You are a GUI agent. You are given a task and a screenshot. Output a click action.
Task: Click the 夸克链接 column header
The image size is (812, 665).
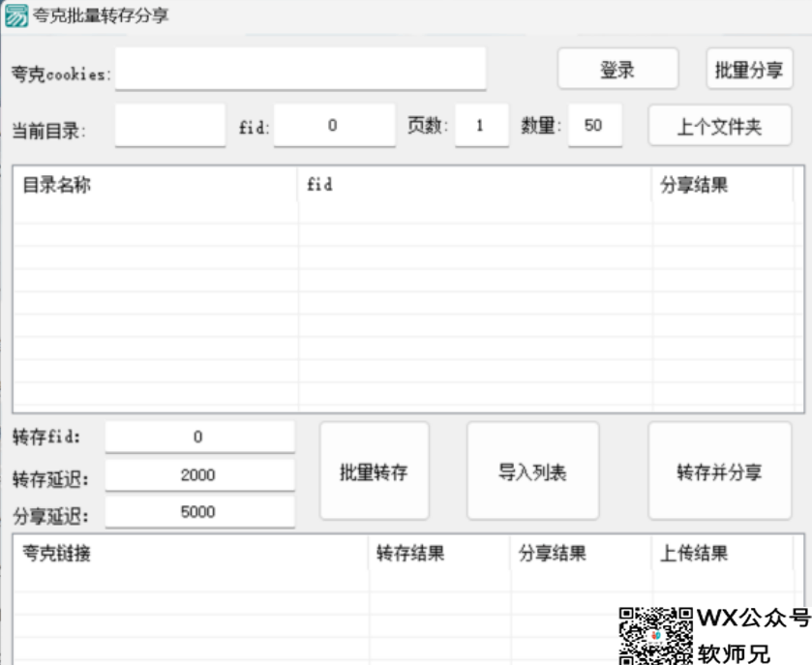tap(191, 554)
